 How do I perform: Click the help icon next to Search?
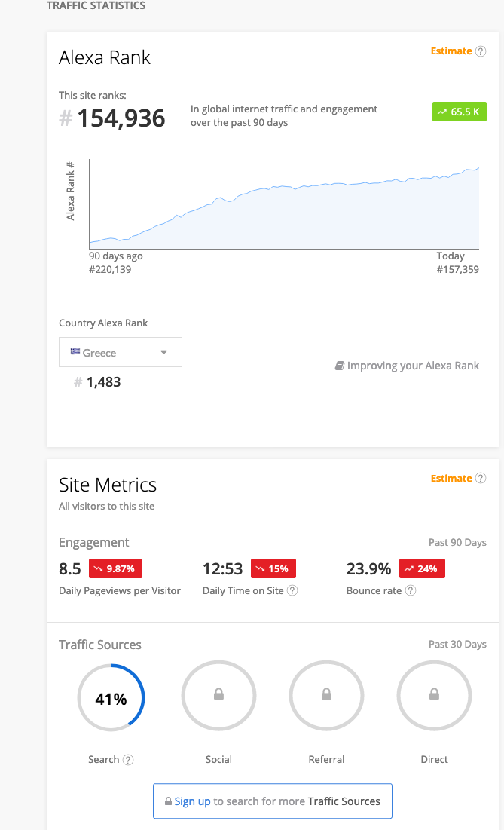click(128, 760)
